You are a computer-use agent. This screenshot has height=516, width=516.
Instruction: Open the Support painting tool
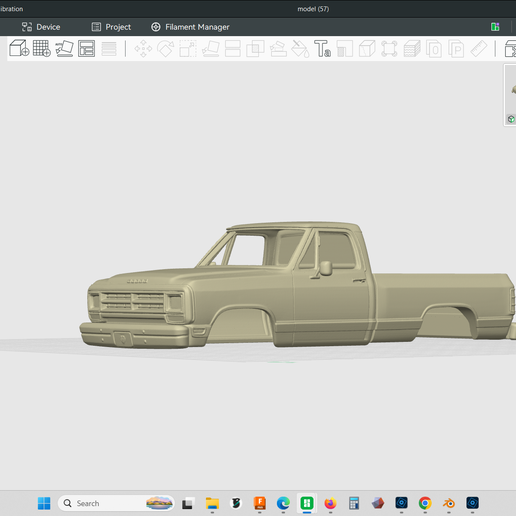(x=278, y=49)
